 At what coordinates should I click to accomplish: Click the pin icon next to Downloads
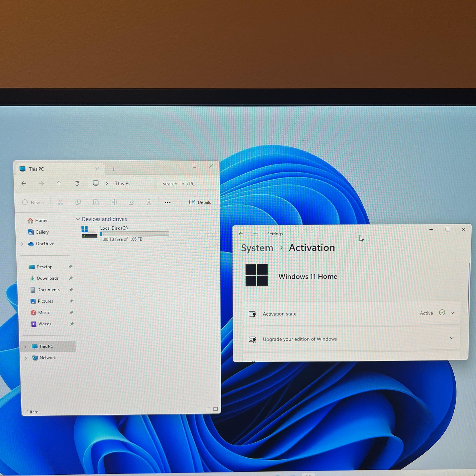(71, 278)
